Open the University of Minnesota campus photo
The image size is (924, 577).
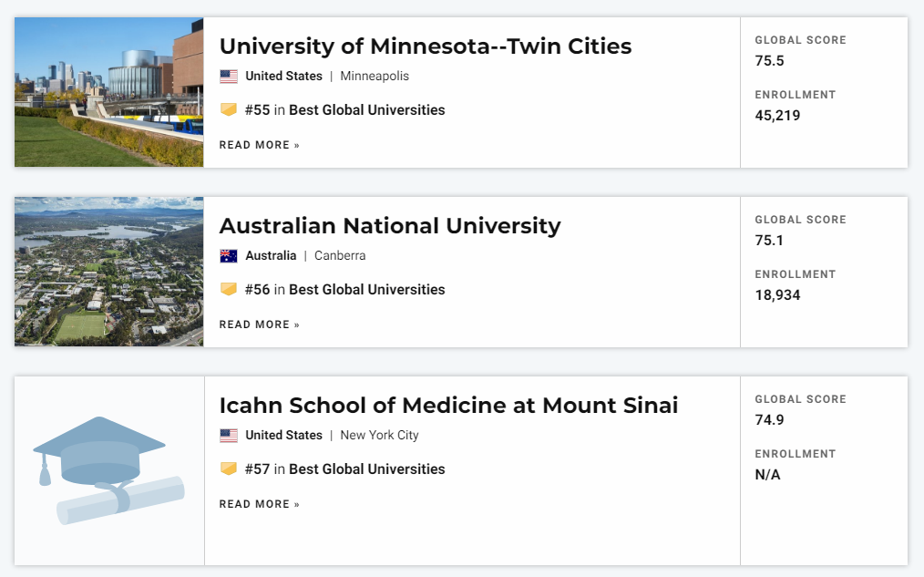[109, 92]
